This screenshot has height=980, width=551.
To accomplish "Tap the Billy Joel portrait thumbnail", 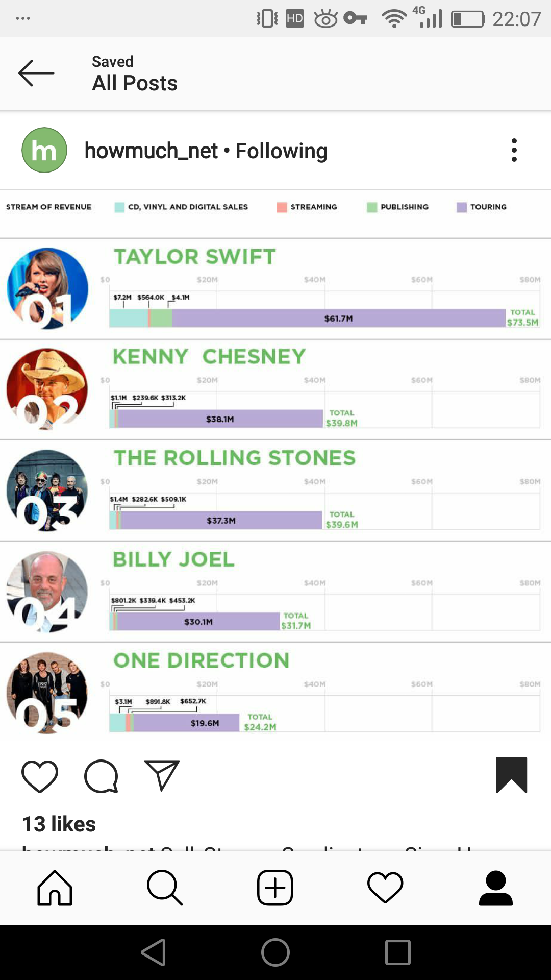I will 47,592.
